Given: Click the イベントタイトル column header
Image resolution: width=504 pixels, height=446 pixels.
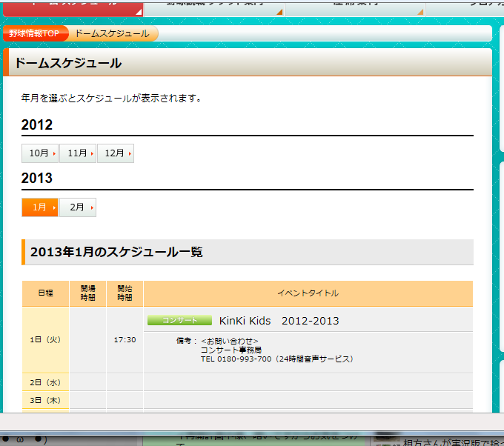Looking at the screenshot, I should pyautogui.click(x=308, y=293).
